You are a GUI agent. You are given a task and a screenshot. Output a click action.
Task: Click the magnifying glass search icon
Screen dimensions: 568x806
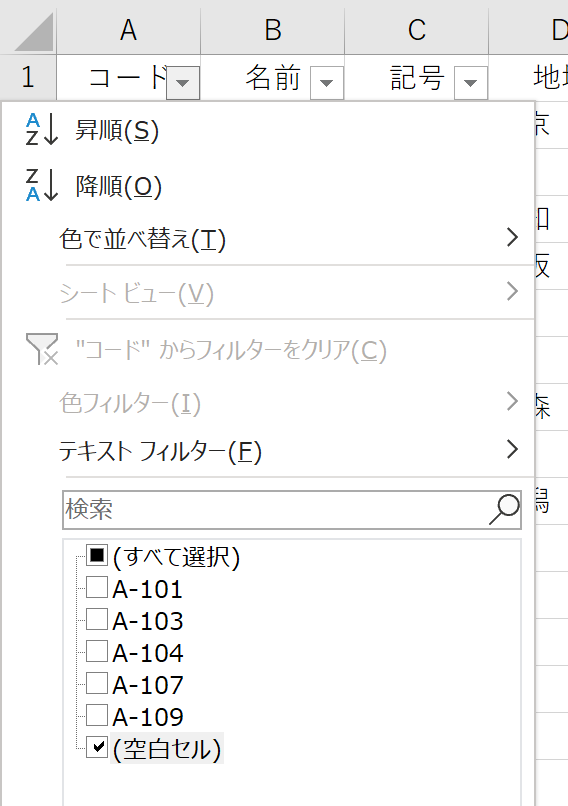point(504,509)
